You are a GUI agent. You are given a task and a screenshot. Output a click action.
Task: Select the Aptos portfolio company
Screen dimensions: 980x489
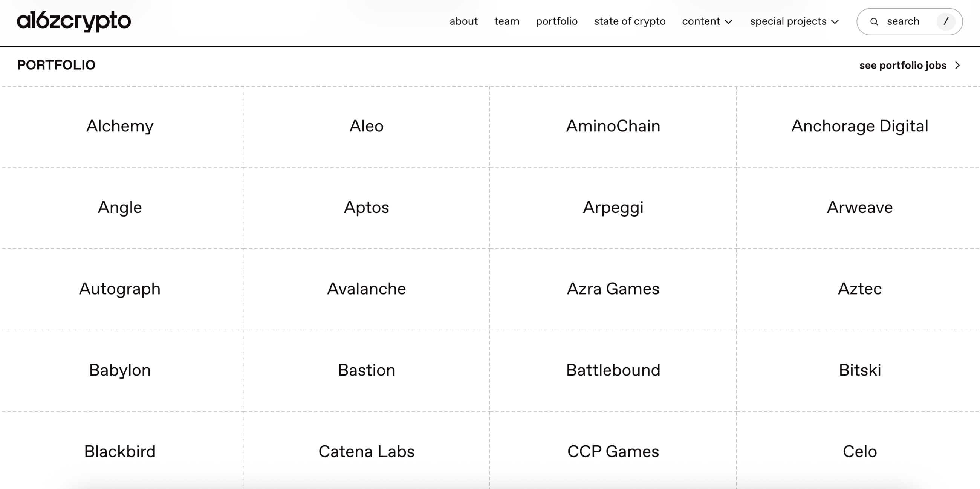point(366,208)
